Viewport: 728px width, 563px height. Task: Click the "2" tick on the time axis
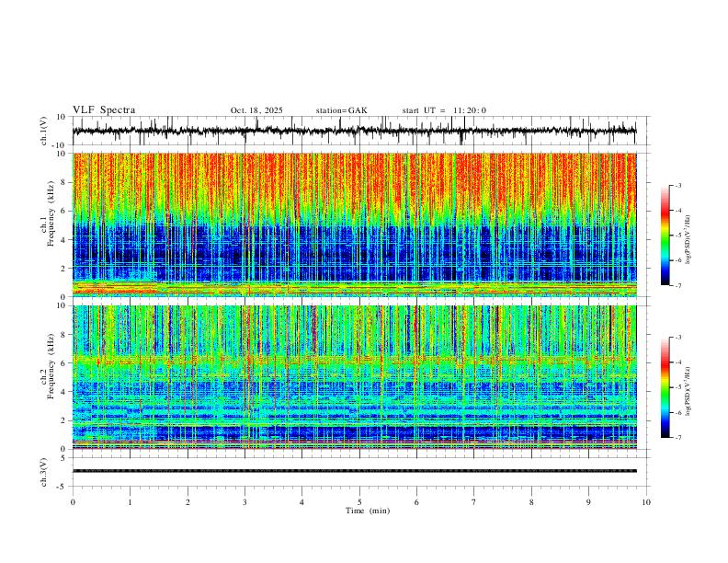click(x=188, y=502)
